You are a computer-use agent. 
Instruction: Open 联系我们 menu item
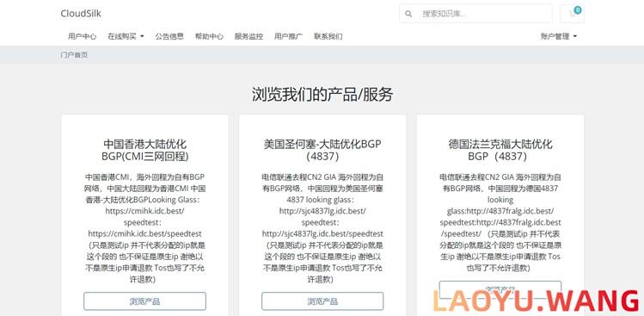(x=328, y=36)
